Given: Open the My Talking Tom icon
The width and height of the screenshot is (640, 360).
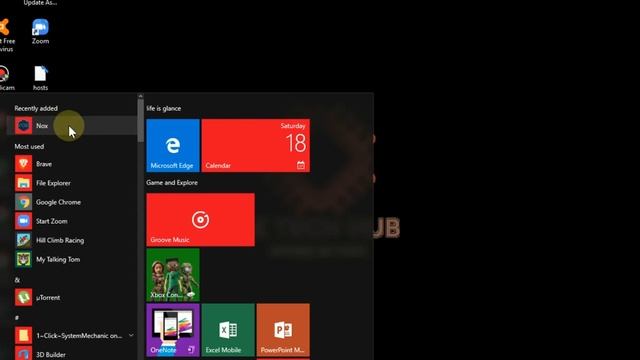Looking at the screenshot, I should [x=23, y=259].
